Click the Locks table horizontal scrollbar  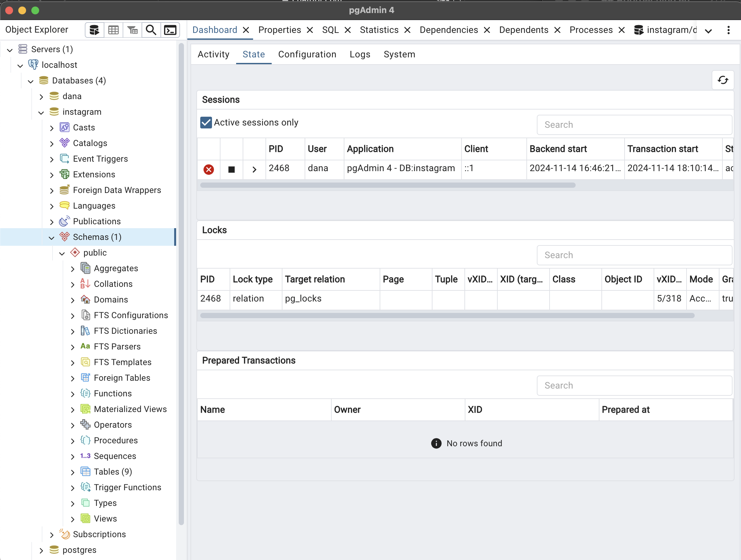[447, 315]
